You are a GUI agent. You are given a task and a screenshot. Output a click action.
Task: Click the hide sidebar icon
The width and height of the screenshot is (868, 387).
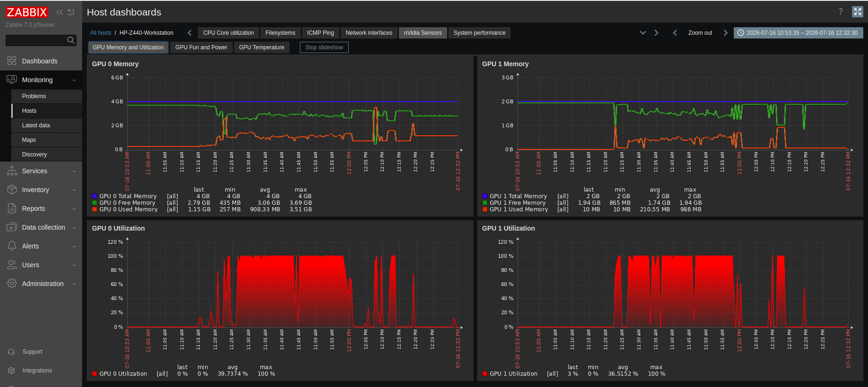(x=71, y=12)
